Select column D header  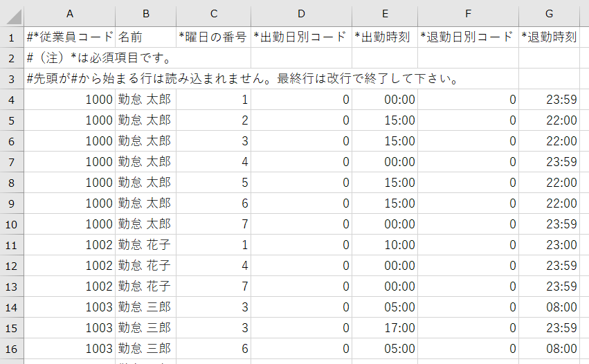(300, 14)
